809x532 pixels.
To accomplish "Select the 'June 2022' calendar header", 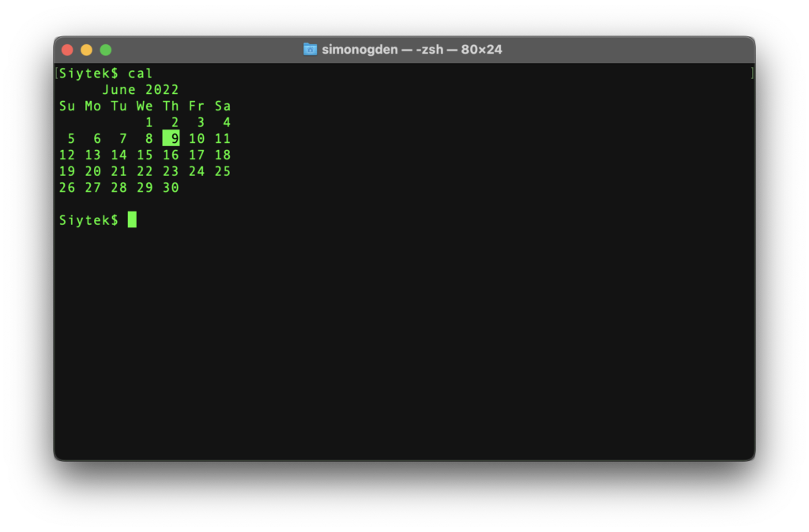I will 141,90.
